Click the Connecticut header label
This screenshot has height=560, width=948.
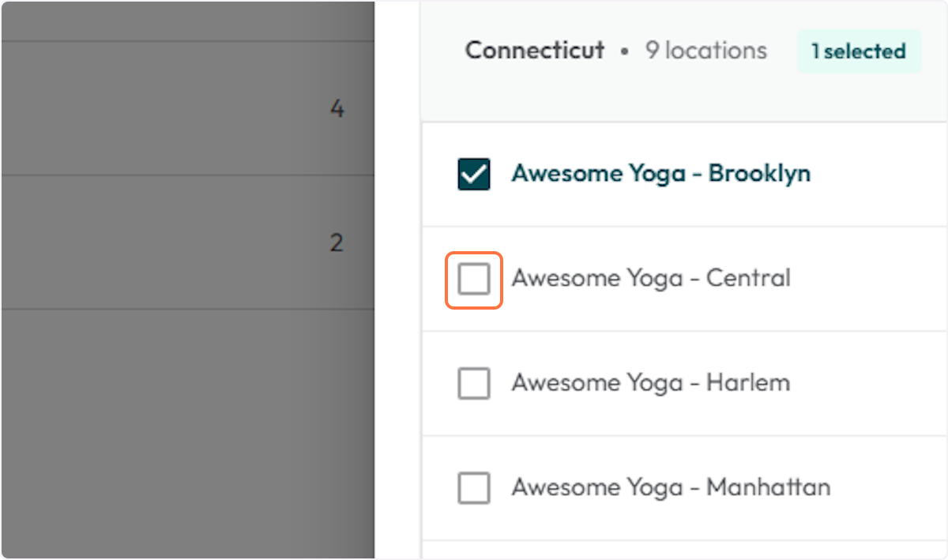tap(534, 51)
